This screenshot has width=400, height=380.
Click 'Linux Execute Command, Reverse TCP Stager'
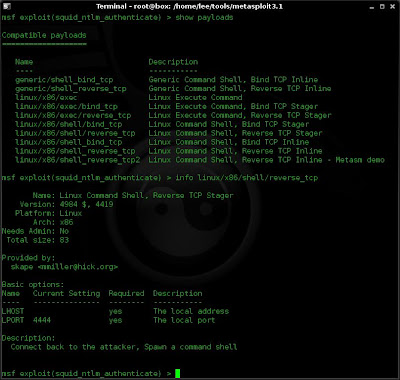pos(240,115)
